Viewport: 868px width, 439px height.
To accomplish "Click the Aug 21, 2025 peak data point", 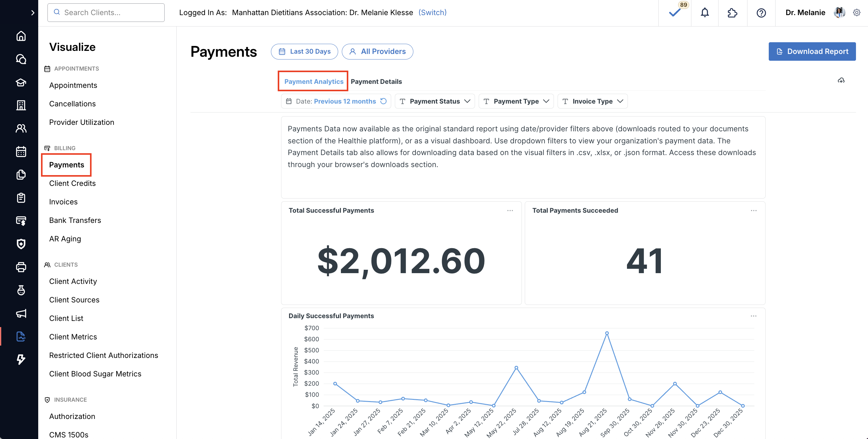I will [x=607, y=333].
